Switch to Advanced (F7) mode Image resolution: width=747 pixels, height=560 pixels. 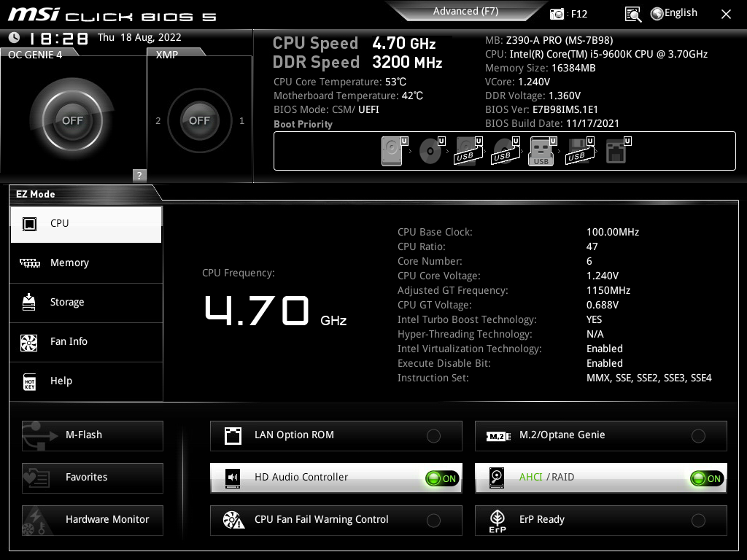click(x=465, y=12)
